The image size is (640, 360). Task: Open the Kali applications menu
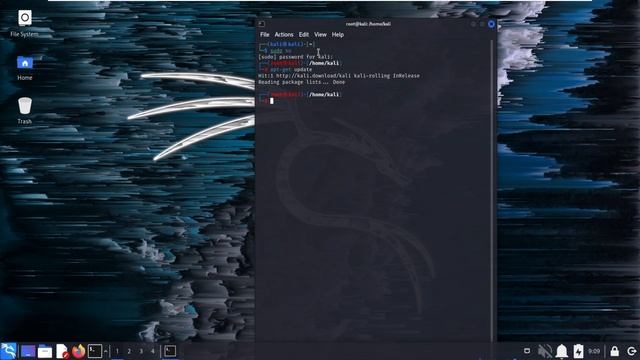click(x=9, y=351)
